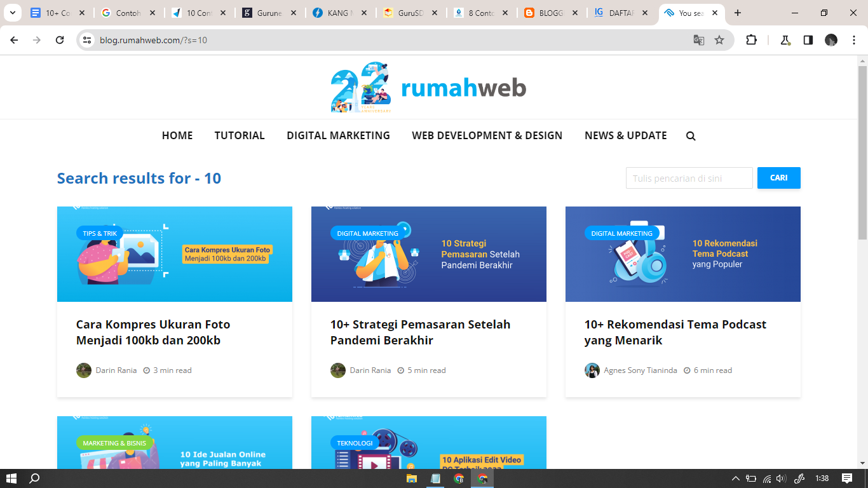Open Windows taskbar search
The height and width of the screenshot is (488, 868).
click(x=35, y=478)
